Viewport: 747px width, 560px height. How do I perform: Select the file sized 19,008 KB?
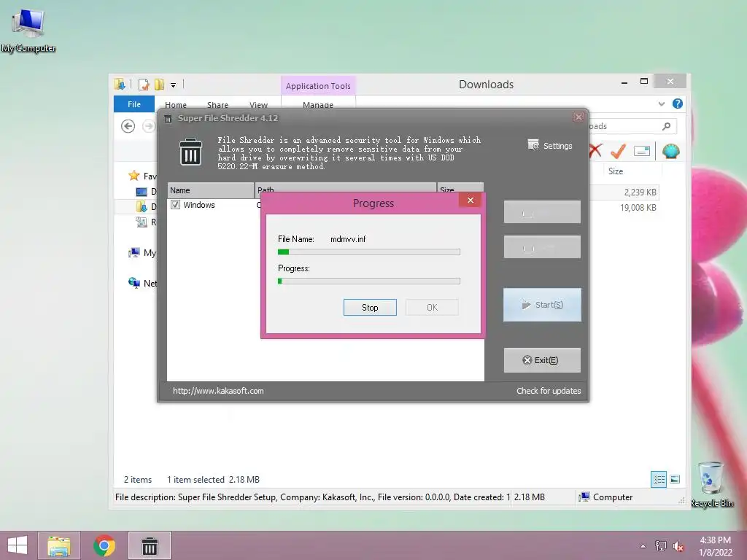click(638, 208)
